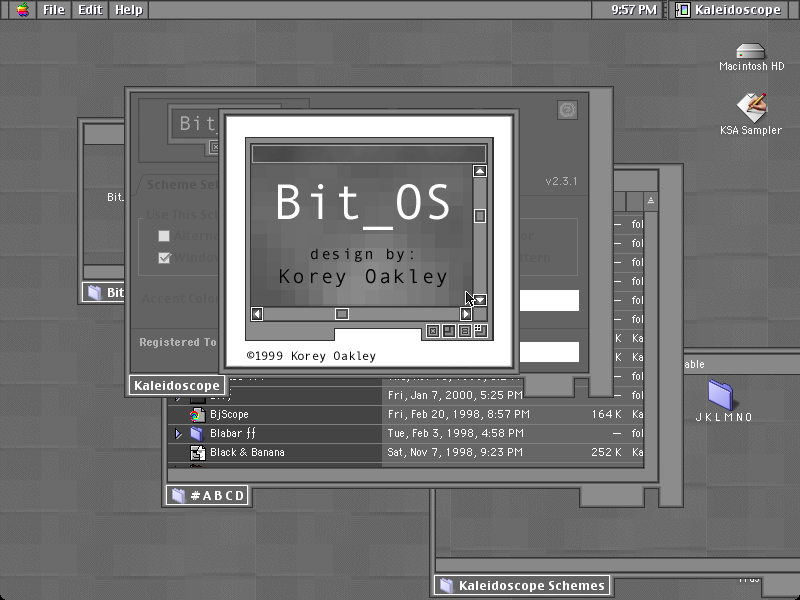This screenshot has width=800, height=600.
Task: Click the Black & Banana file name
Action: click(x=247, y=453)
